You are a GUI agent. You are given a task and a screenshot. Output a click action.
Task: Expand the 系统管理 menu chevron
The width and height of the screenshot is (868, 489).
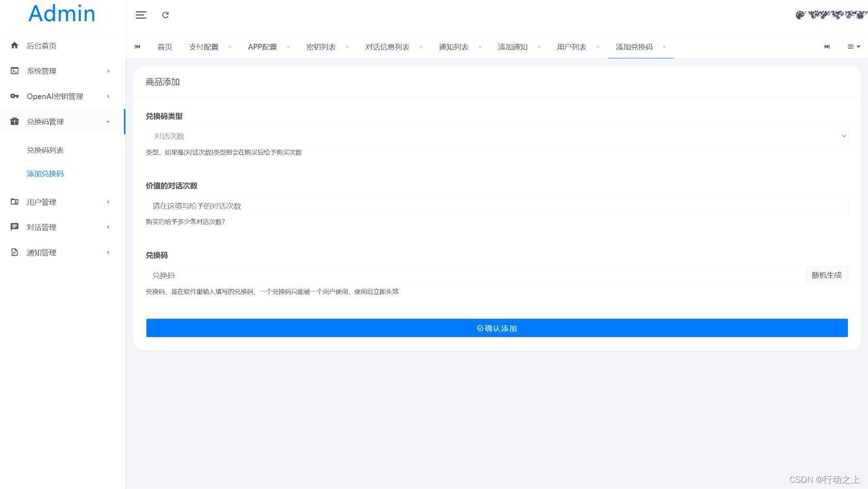click(x=108, y=71)
